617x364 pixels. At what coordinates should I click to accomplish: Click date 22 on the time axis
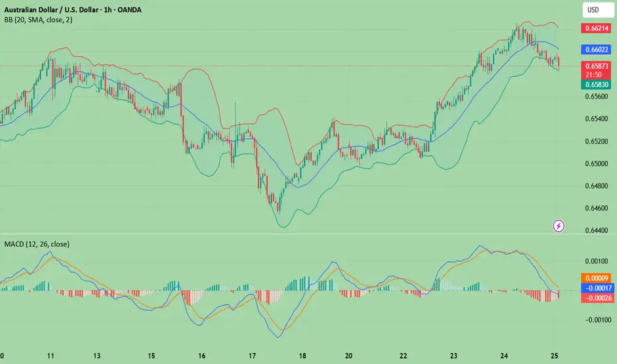point(403,356)
